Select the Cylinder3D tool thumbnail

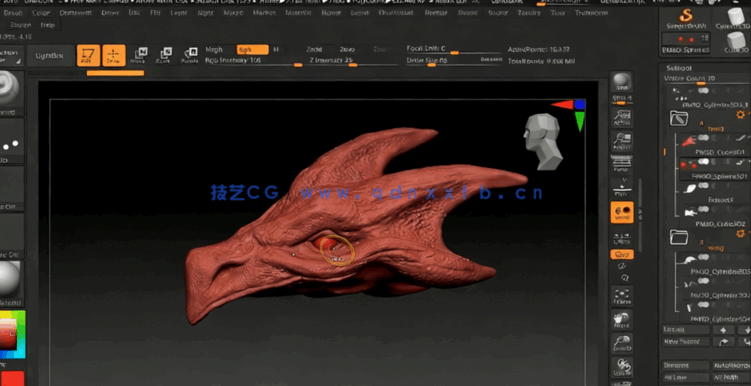pyautogui.click(x=733, y=19)
